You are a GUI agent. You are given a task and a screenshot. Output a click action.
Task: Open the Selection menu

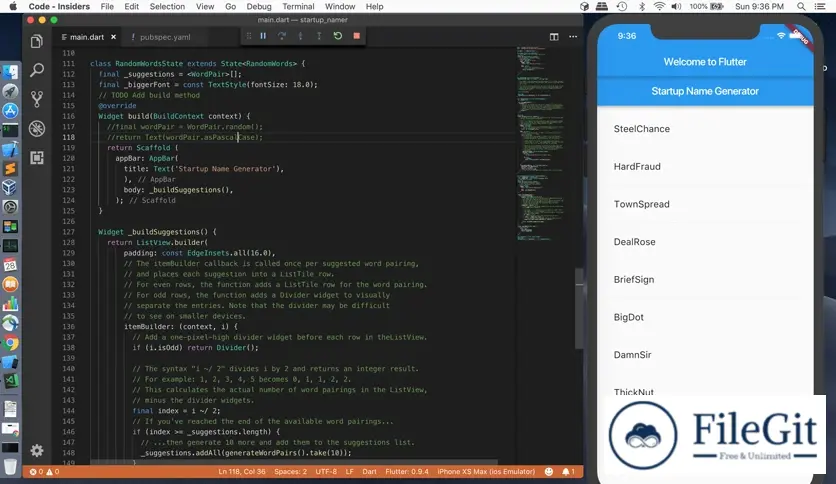point(167,6)
